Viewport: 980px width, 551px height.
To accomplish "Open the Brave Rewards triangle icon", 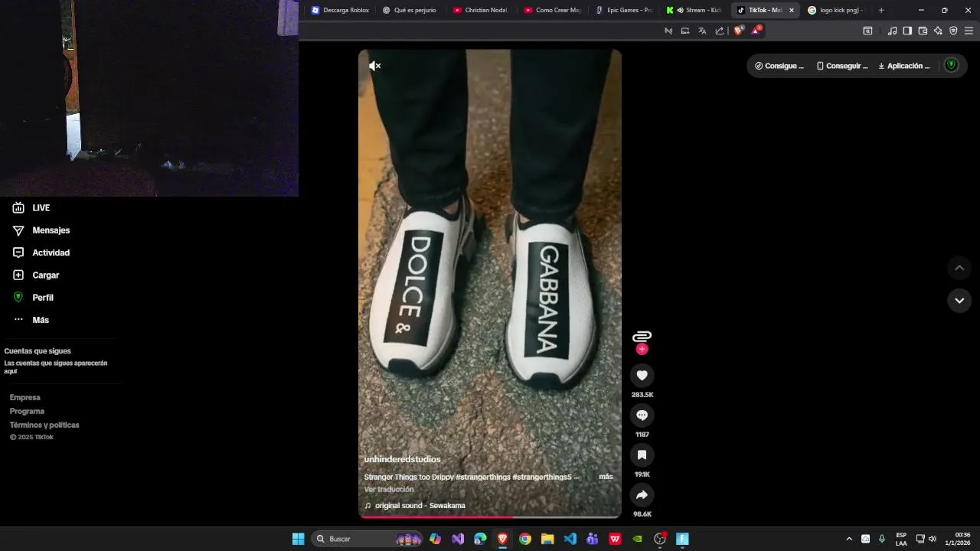I will click(756, 31).
